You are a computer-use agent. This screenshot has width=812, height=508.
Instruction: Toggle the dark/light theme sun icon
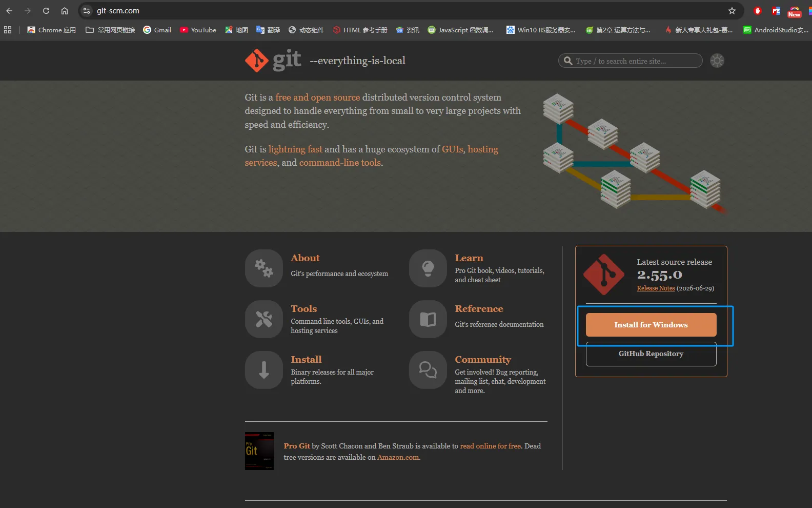coord(717,61)
